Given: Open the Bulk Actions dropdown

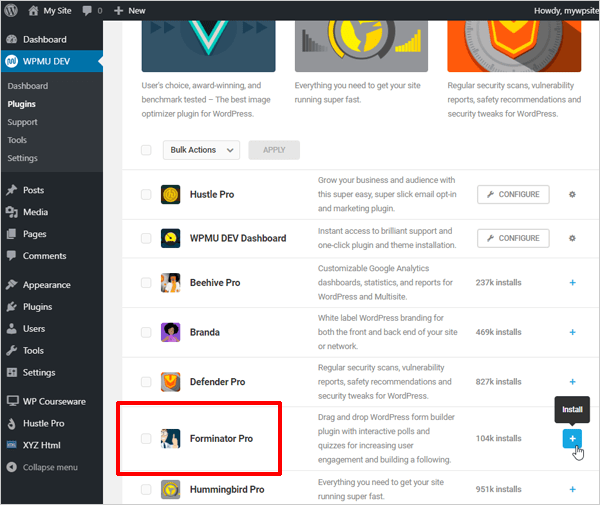Looking at the screenshot, I should click(x=201, y=150).
